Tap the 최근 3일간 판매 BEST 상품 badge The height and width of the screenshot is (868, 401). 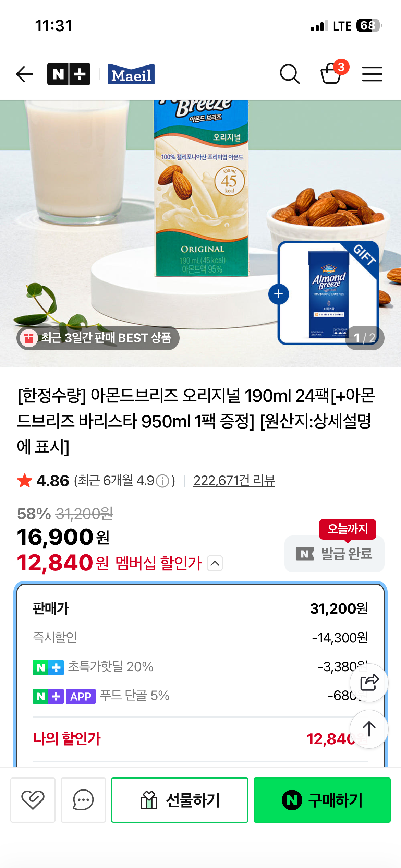click(x=98, y=338)
